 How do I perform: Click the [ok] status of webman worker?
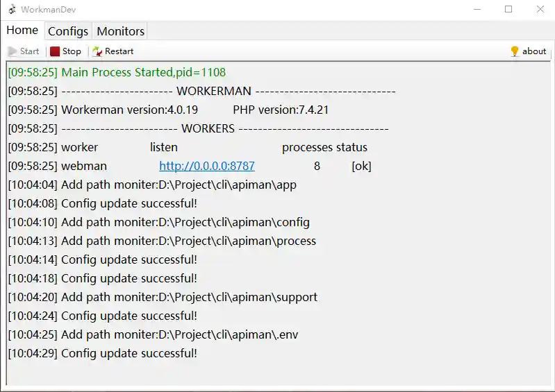361,167
